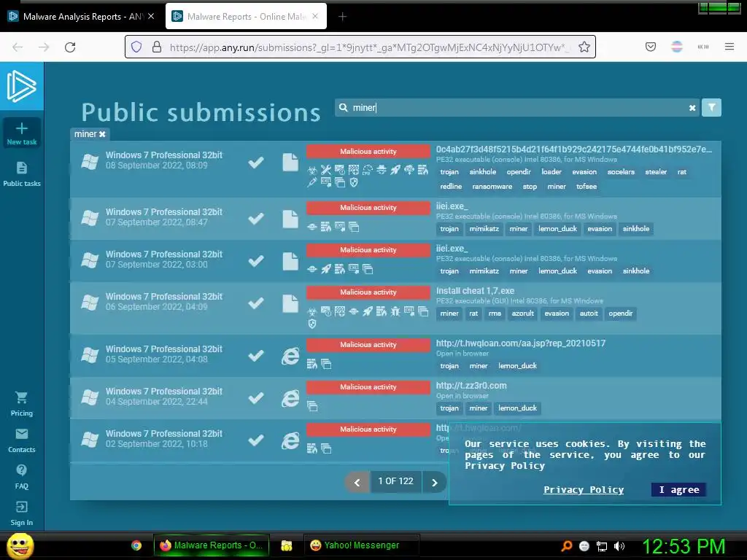Screen dimensions: 747x560
Task: Open the 0c4ab27f3d48f5215 hash submission
Action: pyautogui.click(x=574, y=149)
